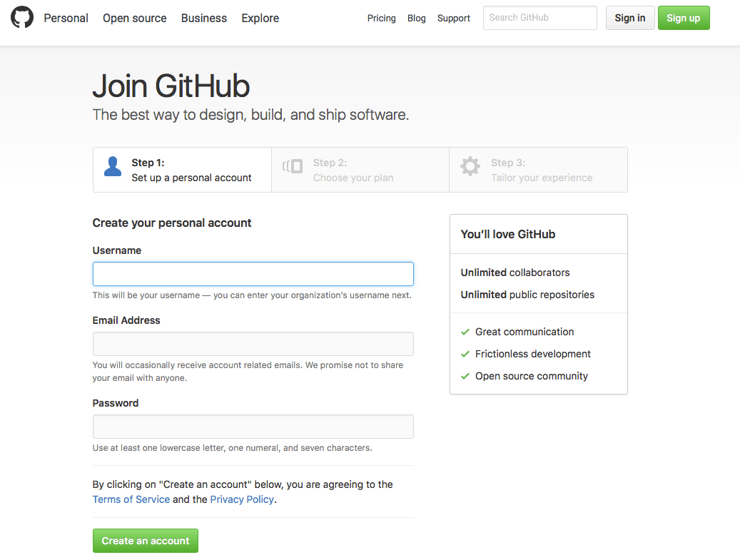This screenshot has width=740, height=560.
Task: Open the Terms of Service link
Action: (x=131, y=499)
